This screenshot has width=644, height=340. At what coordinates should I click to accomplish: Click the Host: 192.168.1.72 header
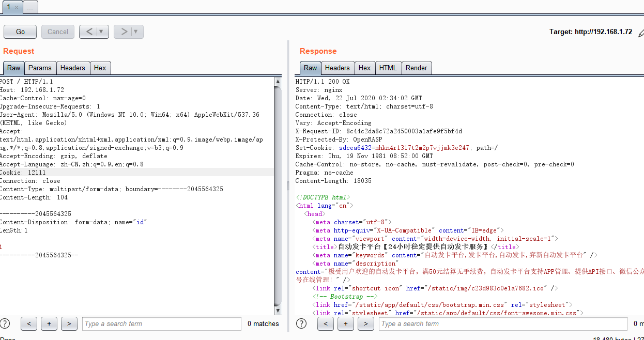(x=32, y=90)
